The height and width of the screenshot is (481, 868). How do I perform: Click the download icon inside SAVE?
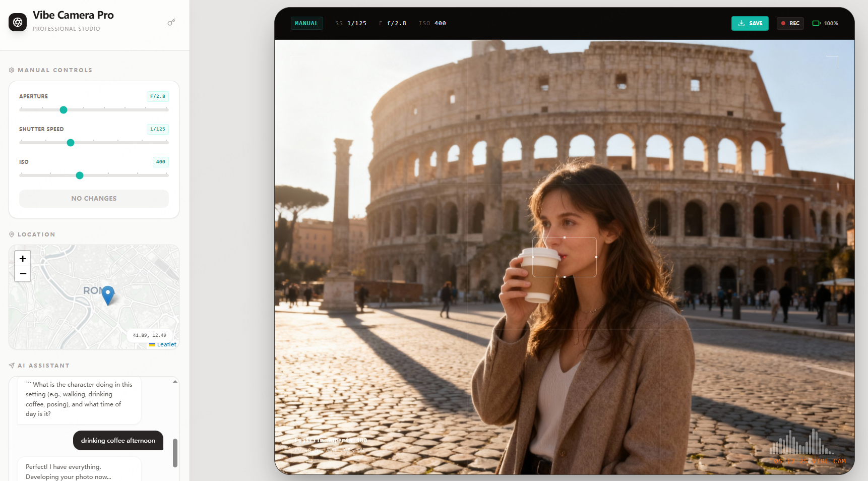741,23
